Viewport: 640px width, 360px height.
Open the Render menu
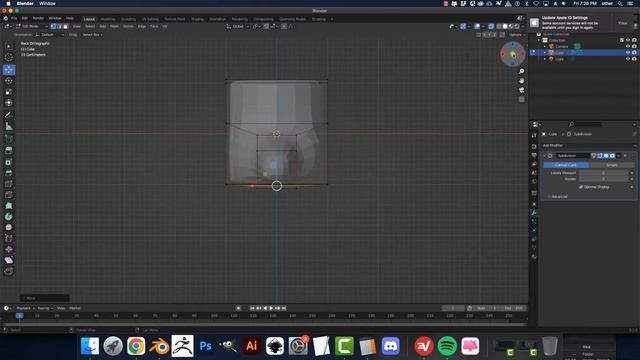click(x=38, y=18)
